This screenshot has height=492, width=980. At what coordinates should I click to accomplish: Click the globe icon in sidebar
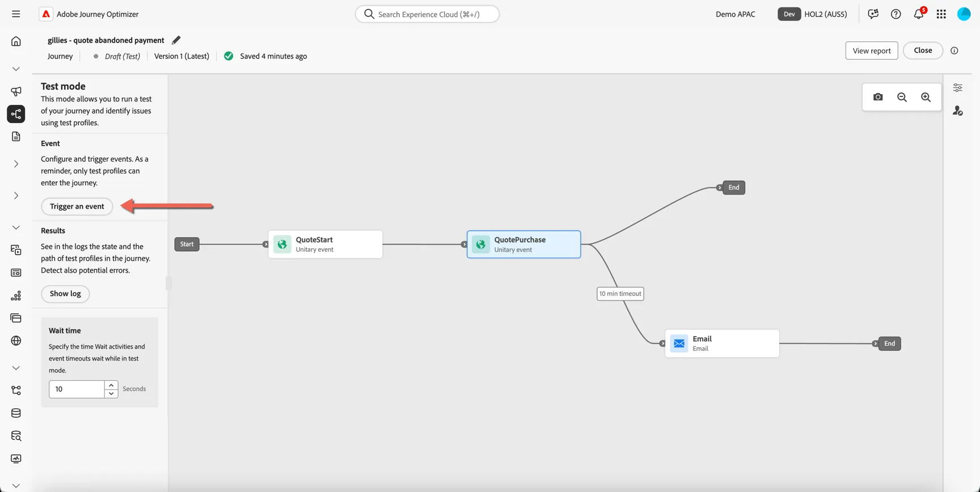coord(16,341)
